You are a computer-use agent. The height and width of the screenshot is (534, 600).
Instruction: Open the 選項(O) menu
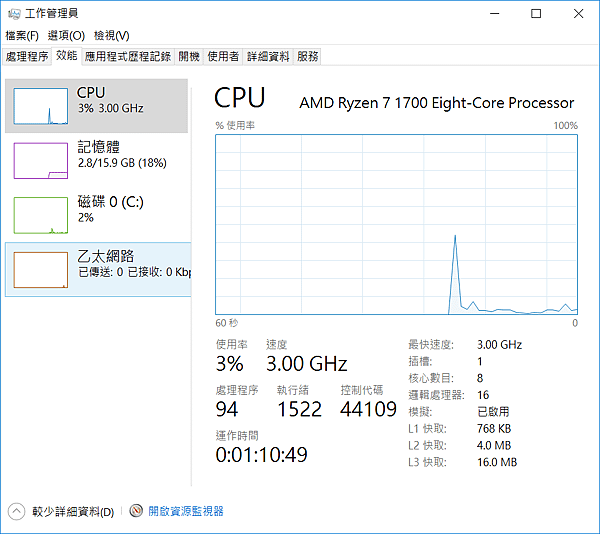[x=66, y=36]
